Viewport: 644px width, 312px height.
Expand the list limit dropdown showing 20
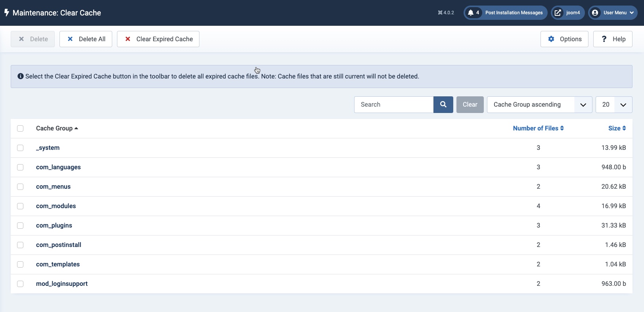pos(613,105)
